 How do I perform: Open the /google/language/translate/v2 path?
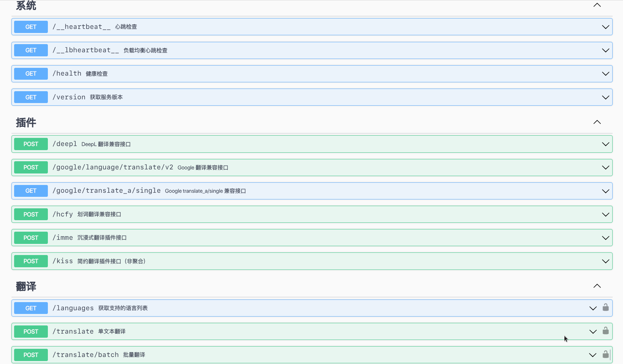coord(113,168)
